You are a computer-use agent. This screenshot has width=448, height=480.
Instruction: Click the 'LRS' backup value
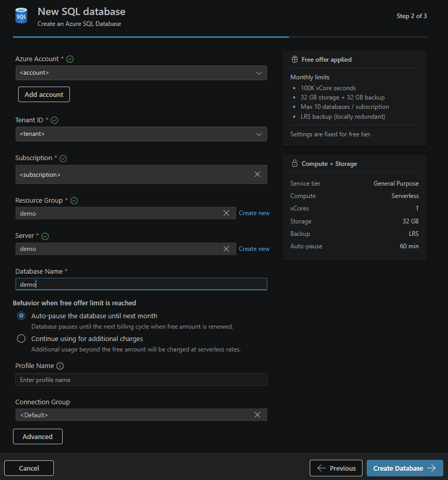click(414, 234)
